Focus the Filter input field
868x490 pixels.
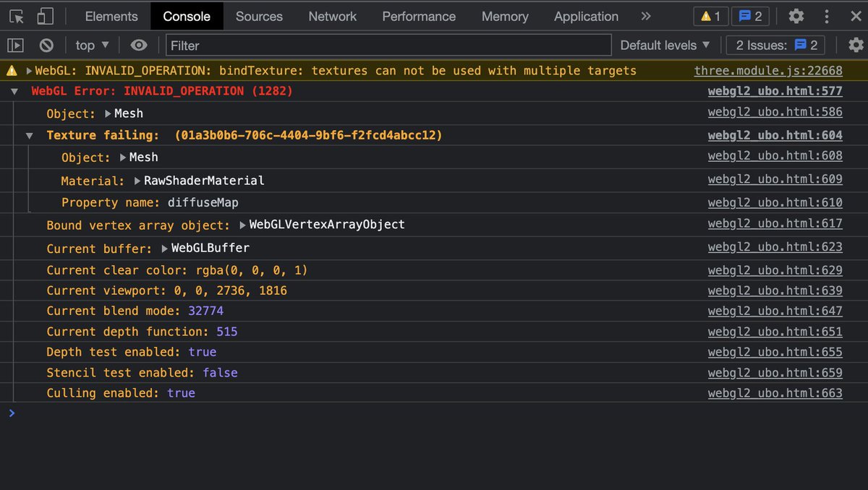click(388, 46)
